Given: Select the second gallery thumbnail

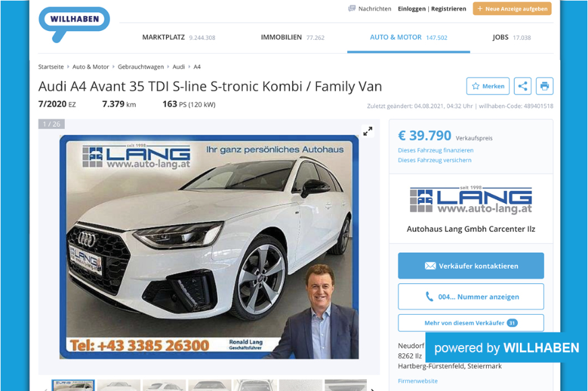Looking at the screenshot, I should point(119,386).
